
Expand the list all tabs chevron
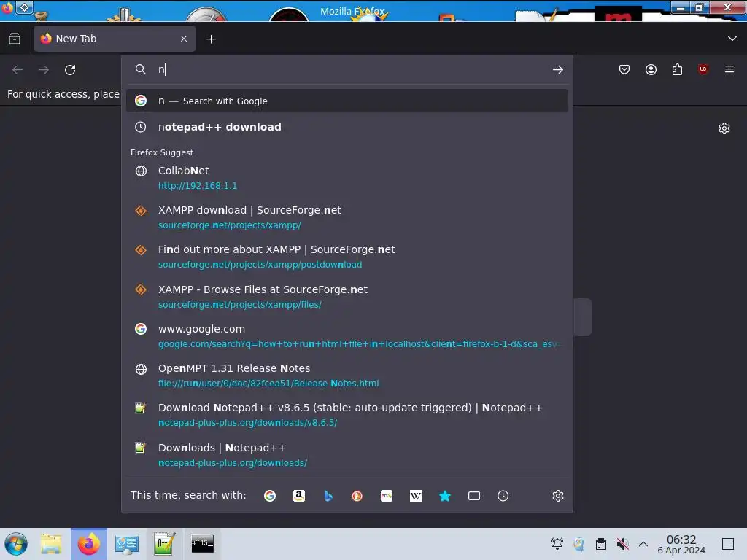tap(732, 39)
